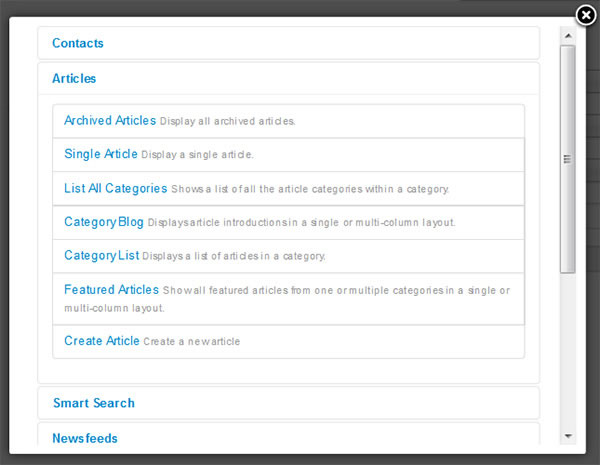
Task: Click the vertical scrollbar thumb
Action: (x=568, y=159)
